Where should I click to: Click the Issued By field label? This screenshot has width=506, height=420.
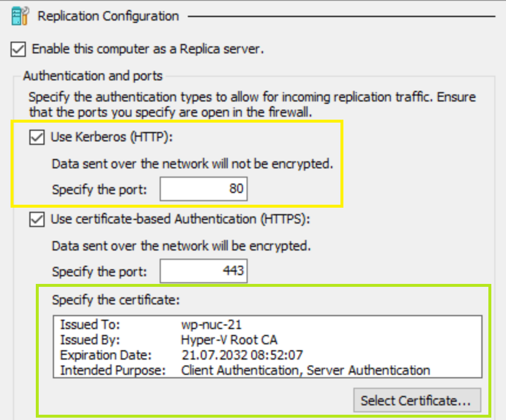click(90, 340)
